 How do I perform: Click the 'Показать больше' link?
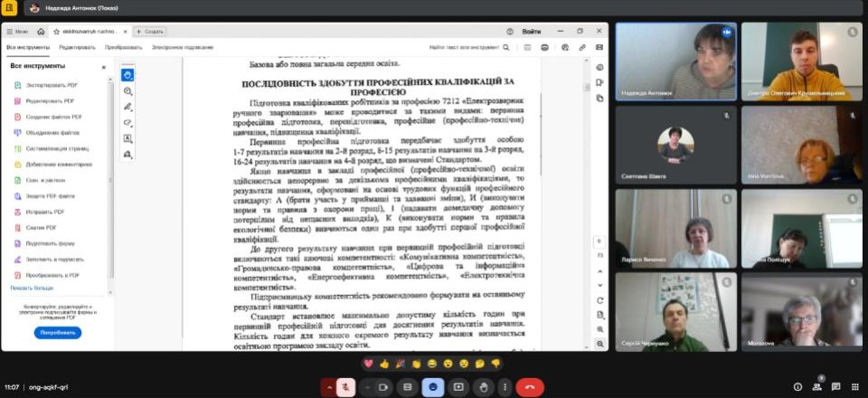coord(31,288)
